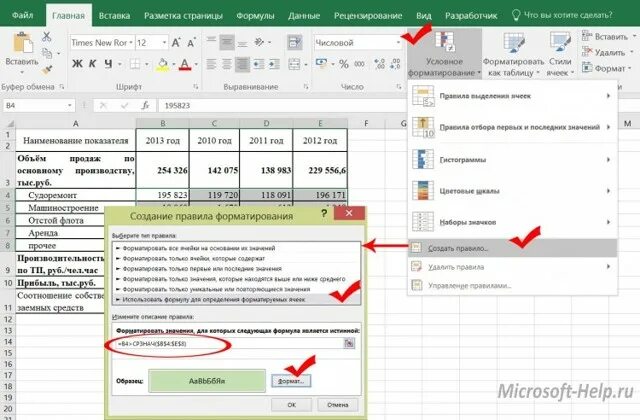Open the Числовой number format dropdown

point(398,42)
